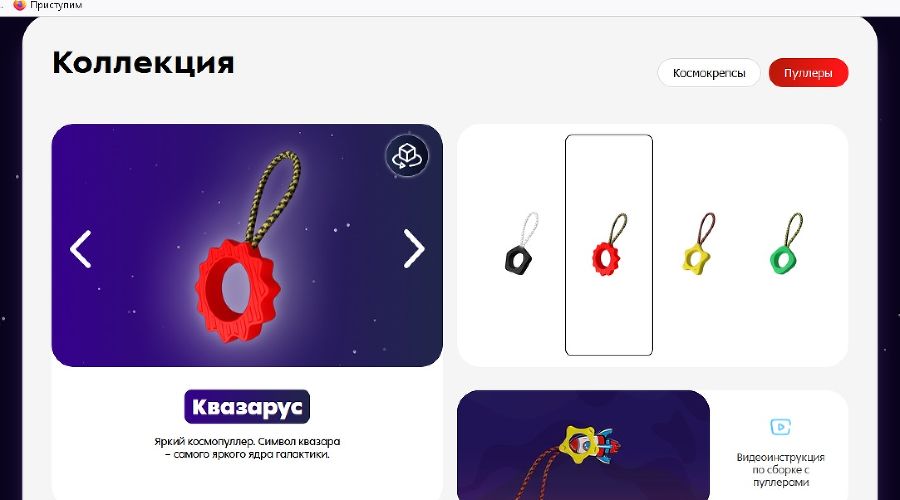Select the green puller thumbnail

tap(786, 243)
